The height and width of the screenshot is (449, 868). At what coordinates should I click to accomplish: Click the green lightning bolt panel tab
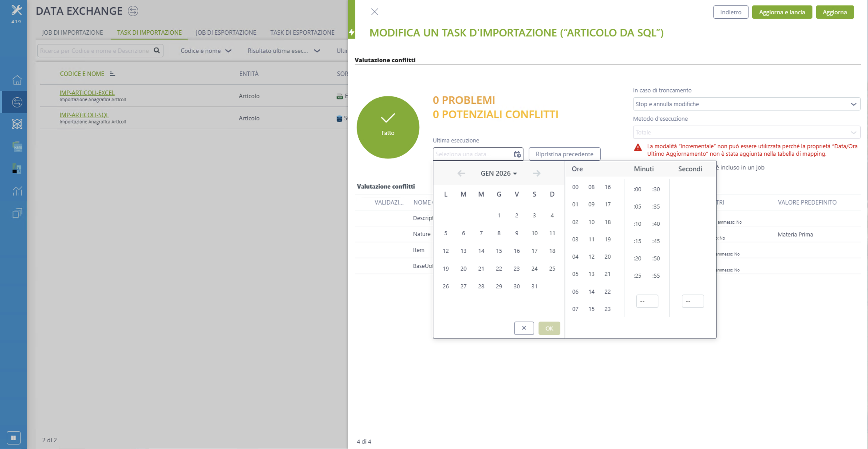351,32
